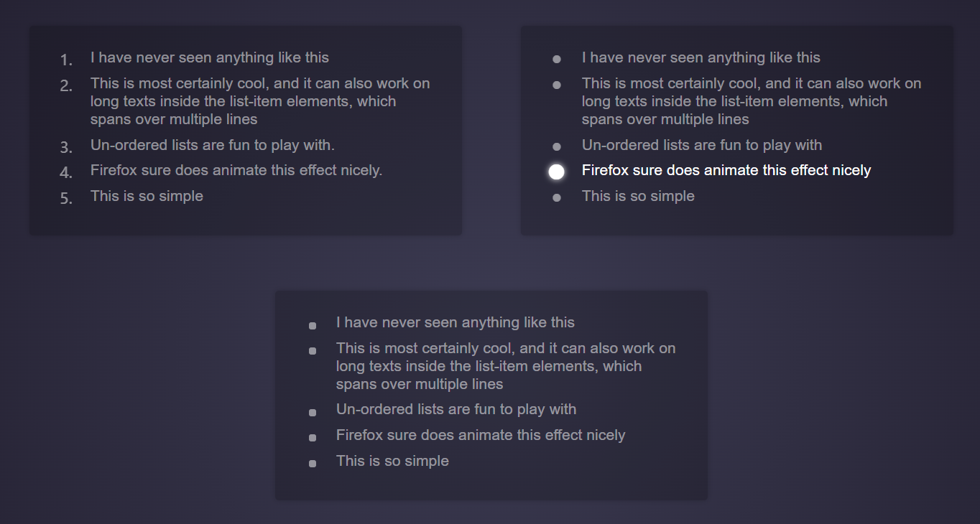This screenshot has height=524, width=980.
Task: Click number 2. marker in the ordered list
Action: coord(67,85)
